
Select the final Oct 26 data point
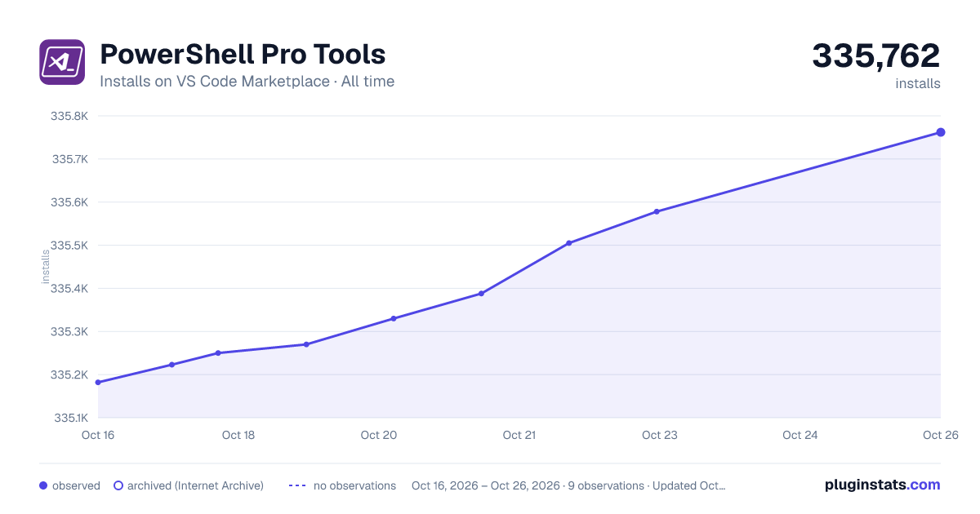coord(941,132)
